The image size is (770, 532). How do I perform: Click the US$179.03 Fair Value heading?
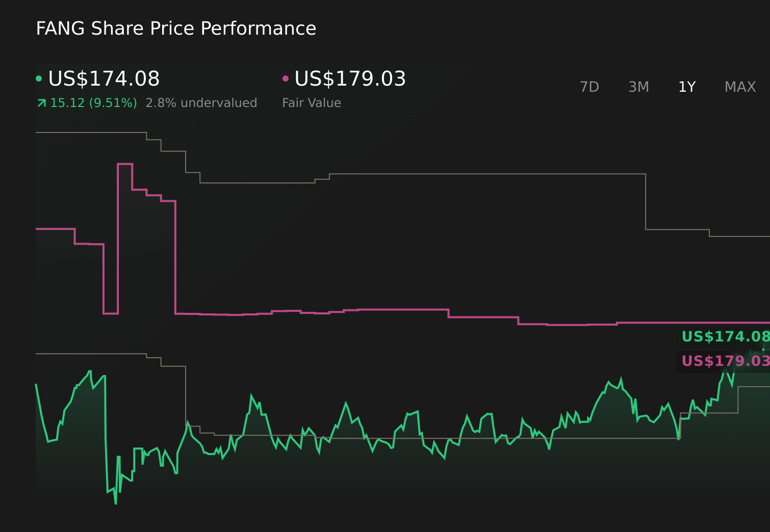350,79
